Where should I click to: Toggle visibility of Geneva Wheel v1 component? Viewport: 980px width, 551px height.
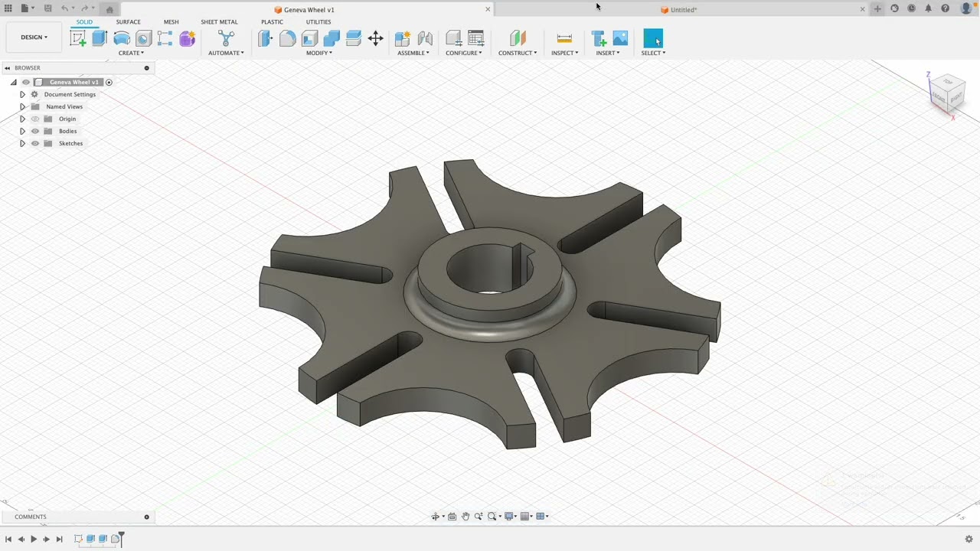coord(26,82)
